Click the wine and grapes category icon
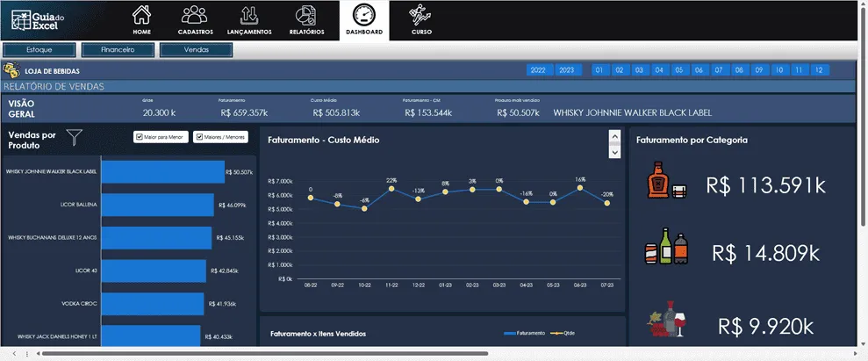Viewport: 868px width, 361px height. pyautogui.click(x=667, y=320)
